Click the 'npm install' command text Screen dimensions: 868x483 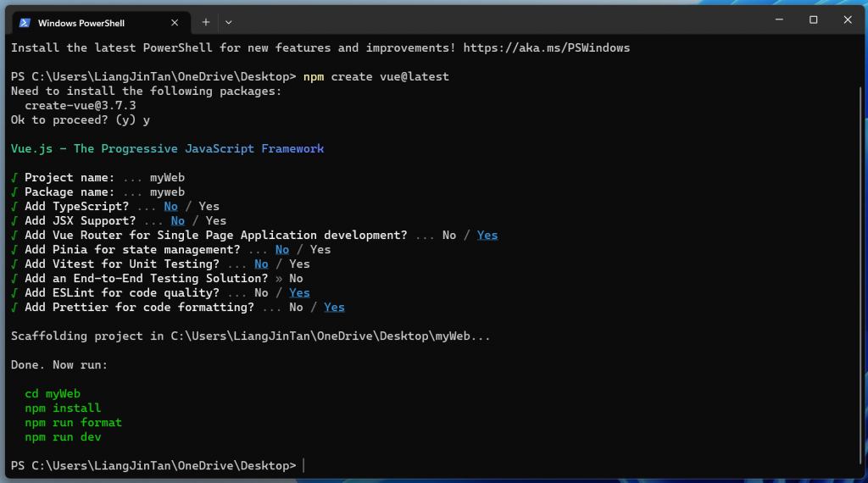(x=63, y=408)
